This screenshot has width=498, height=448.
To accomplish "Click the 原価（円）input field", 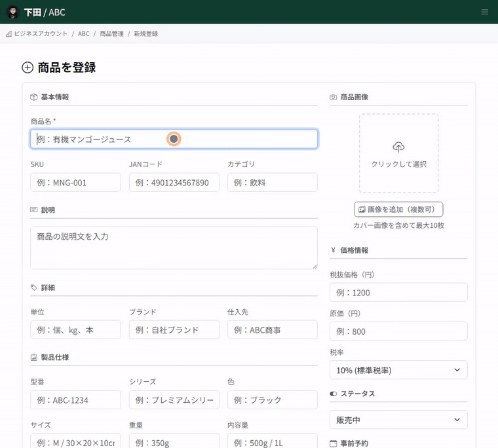I will coord(398,331).
